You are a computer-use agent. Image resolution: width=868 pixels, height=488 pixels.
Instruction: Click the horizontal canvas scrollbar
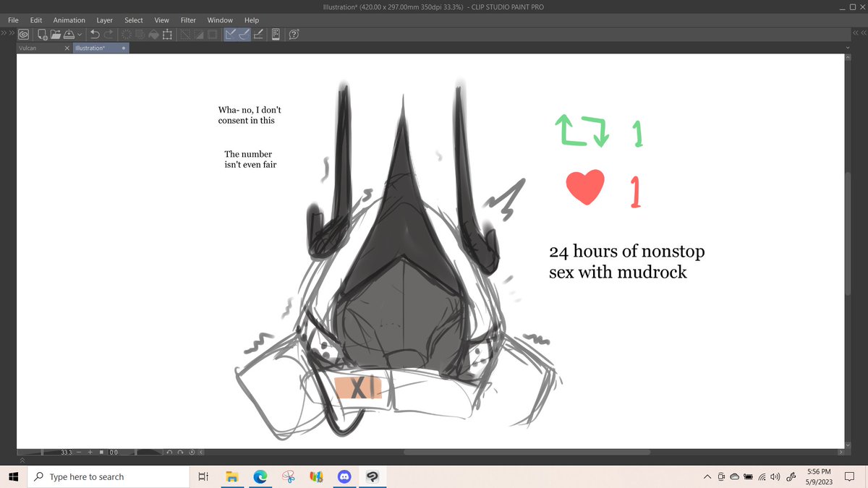527,453
